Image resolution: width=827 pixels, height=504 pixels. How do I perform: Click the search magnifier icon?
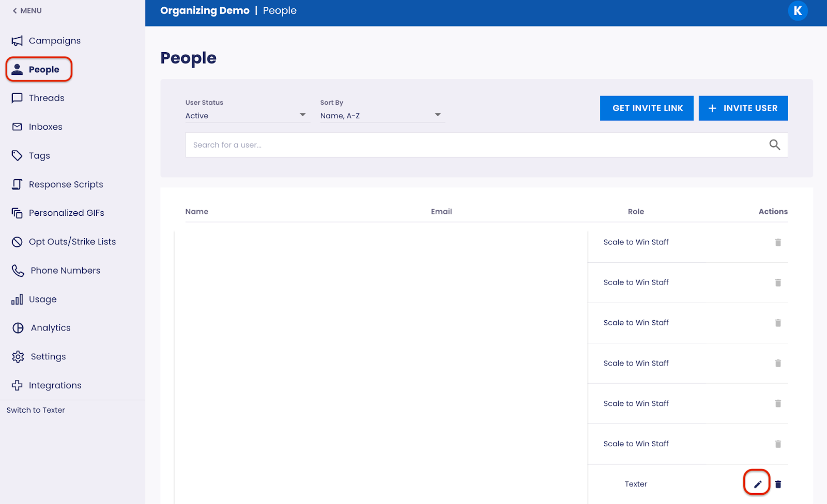point(774,145)
